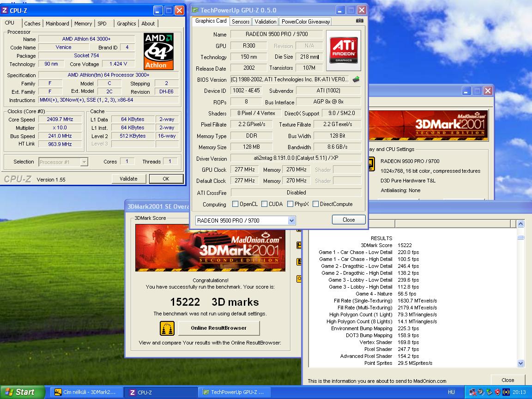
Task: Toggle the CUDA checkbox
Action: point(264,204)
